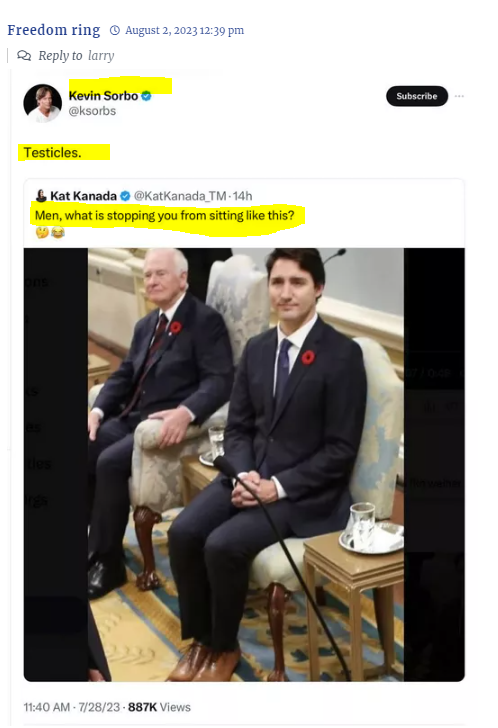Click the Kat Kanada display name
Image resolution: width=498 pixels, height=728 pixels.
tap(84, 196)
